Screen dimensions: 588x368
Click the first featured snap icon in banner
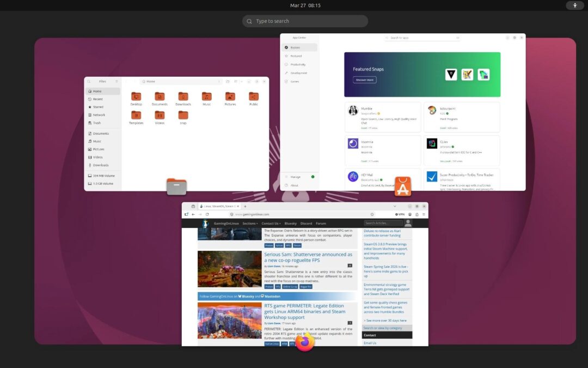(451, 74)
